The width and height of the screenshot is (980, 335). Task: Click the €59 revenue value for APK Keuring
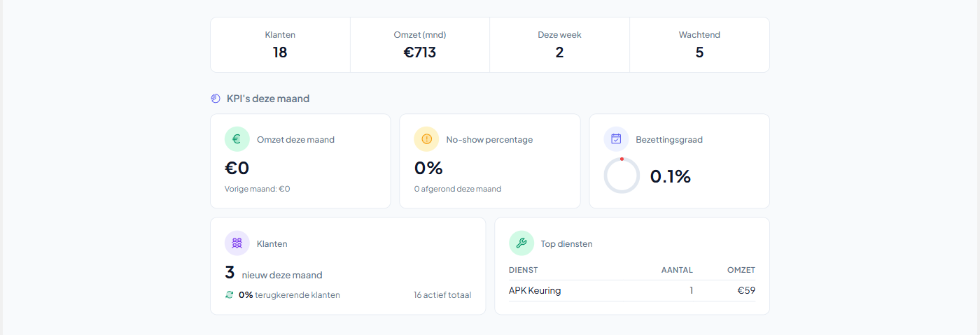[x=746, y=291]
